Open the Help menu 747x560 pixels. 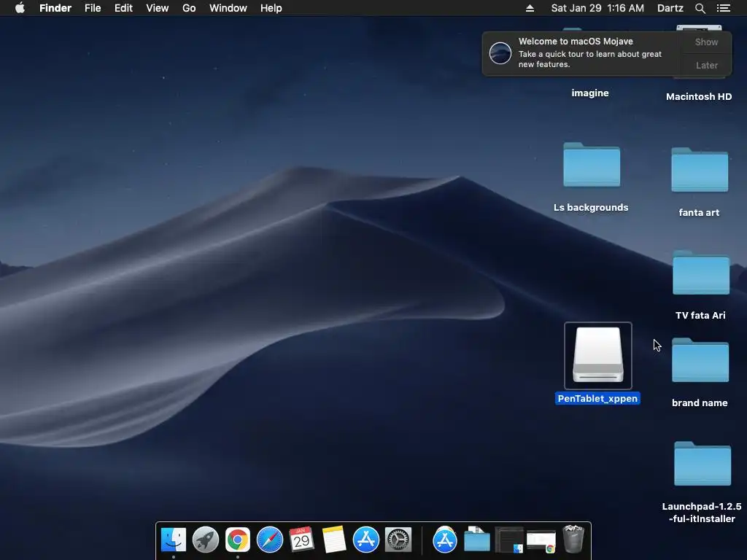tap(271, 8)
